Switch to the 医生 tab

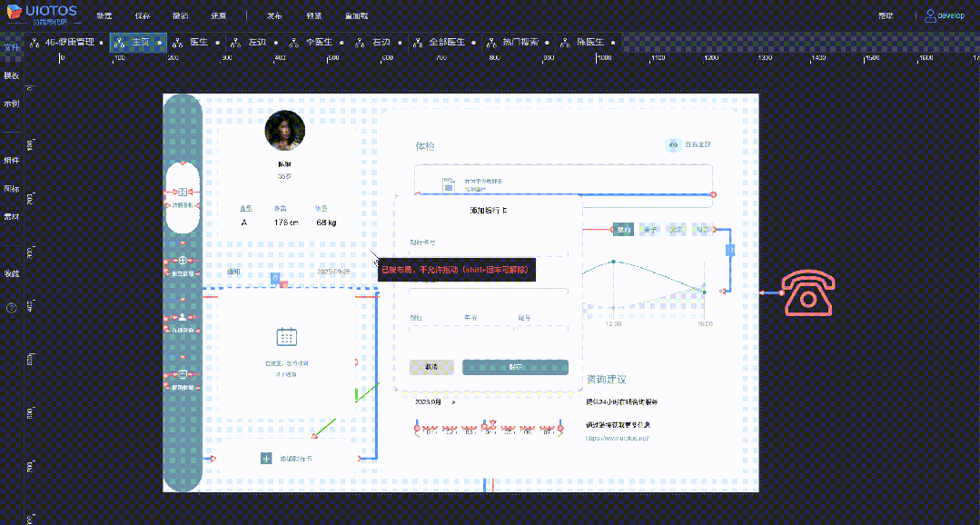tap(198, 43)
